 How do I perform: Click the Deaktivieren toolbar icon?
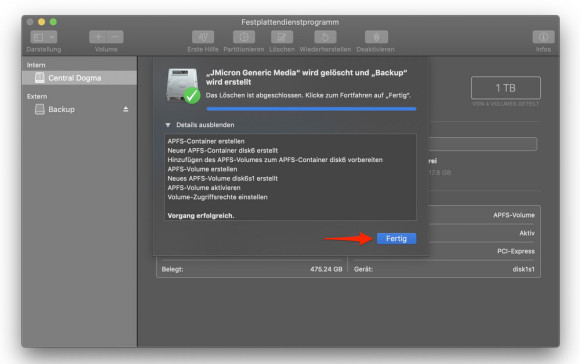376,37
